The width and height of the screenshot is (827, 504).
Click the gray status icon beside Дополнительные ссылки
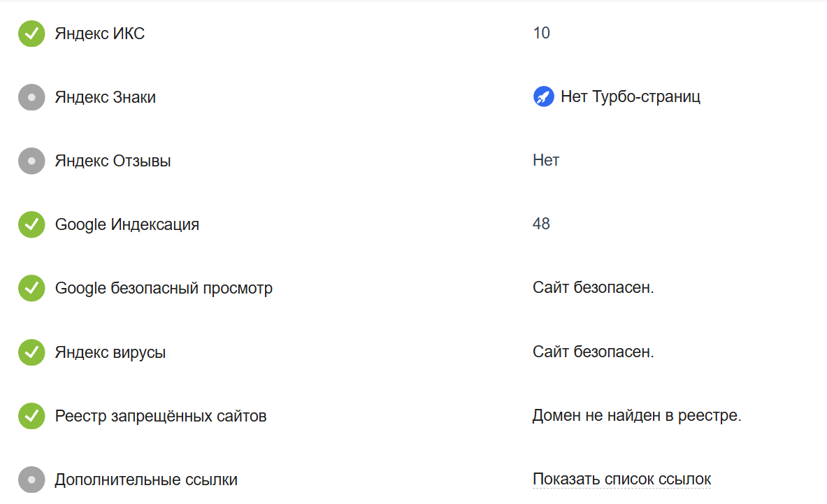(31, 480)
